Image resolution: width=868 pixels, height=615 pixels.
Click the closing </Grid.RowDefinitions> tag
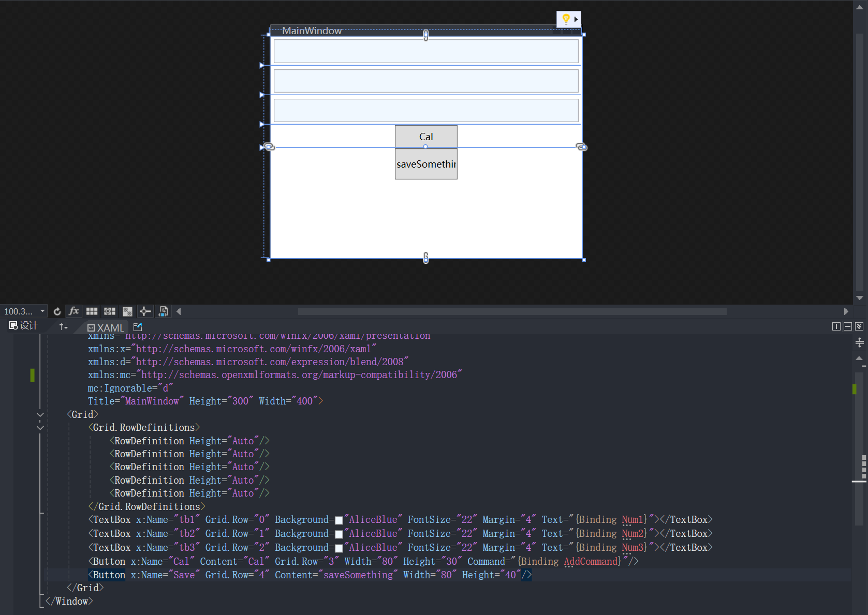(x=146, y=507)
